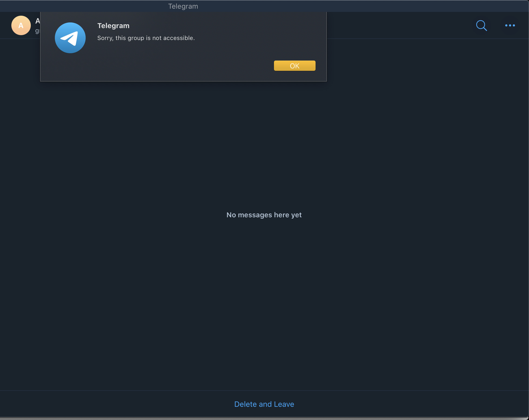Viewport: 529px width, 420px height.
Task: Click the 'No messages here yet' placeholder text
Action: pyautogui.click(x=264, y=215)
